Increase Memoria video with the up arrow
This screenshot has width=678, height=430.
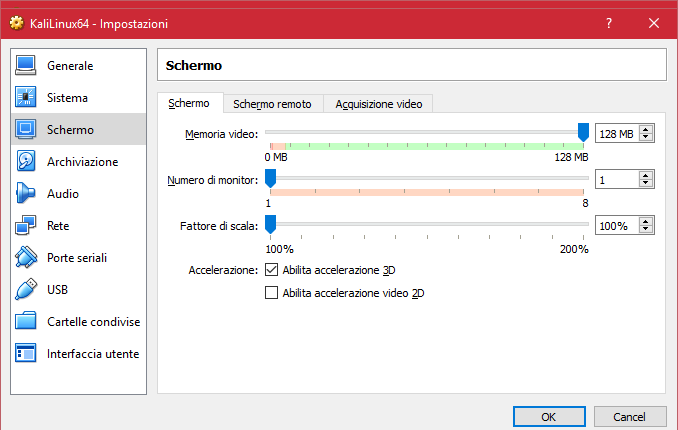coord(646,129)
